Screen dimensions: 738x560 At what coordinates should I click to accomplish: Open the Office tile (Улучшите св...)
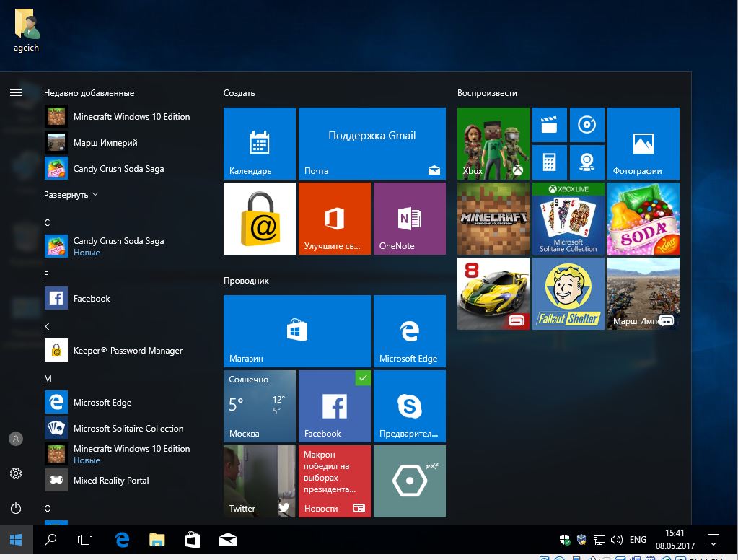coord(335,219)
